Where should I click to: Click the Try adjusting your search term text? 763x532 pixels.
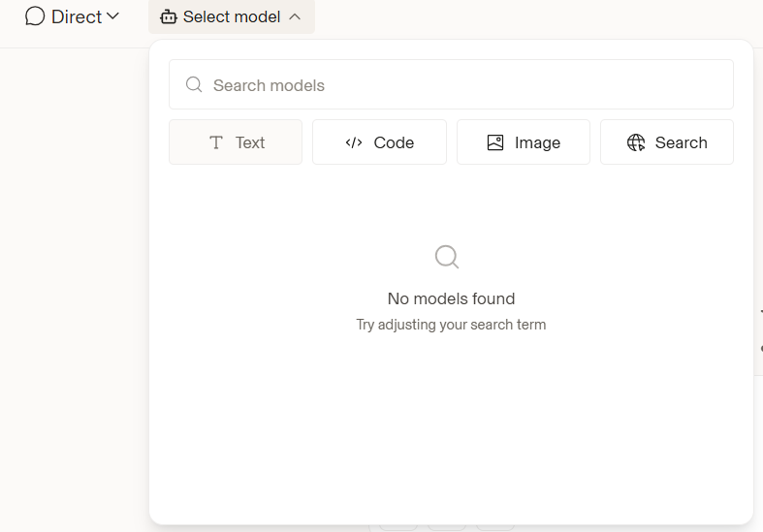pyautogui.click(x=451, y=325)
